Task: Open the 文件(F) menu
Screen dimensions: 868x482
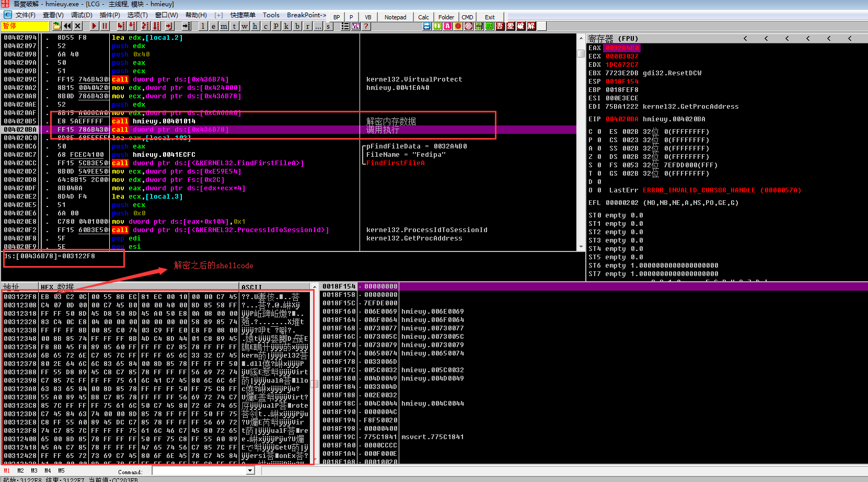Action: pos(25,15)
